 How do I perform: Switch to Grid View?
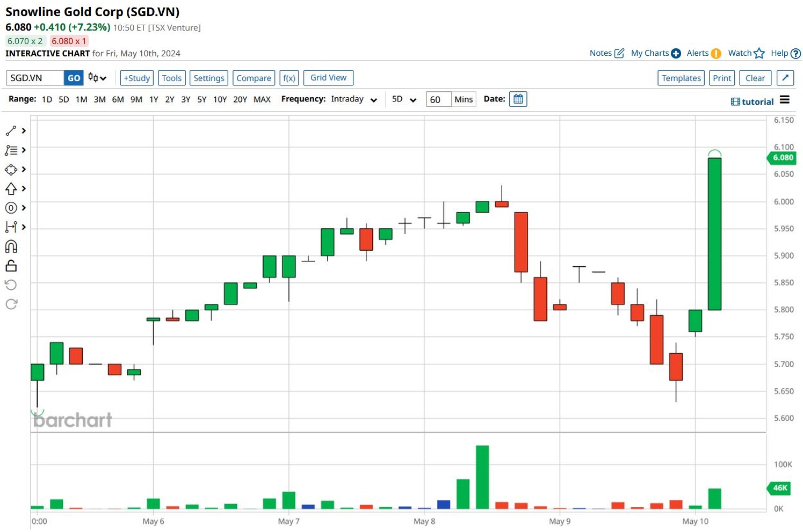tap(328, 78)
